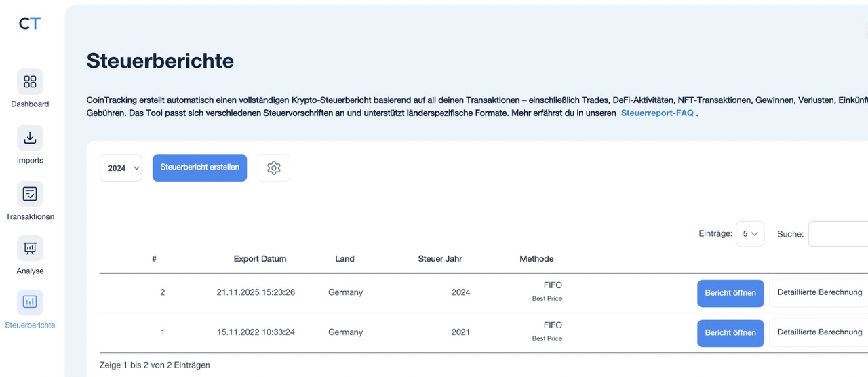This screenshot has width=868, height=377.
Task: Click the Imports label in sidebar
Action: click(x=30, y=161)
